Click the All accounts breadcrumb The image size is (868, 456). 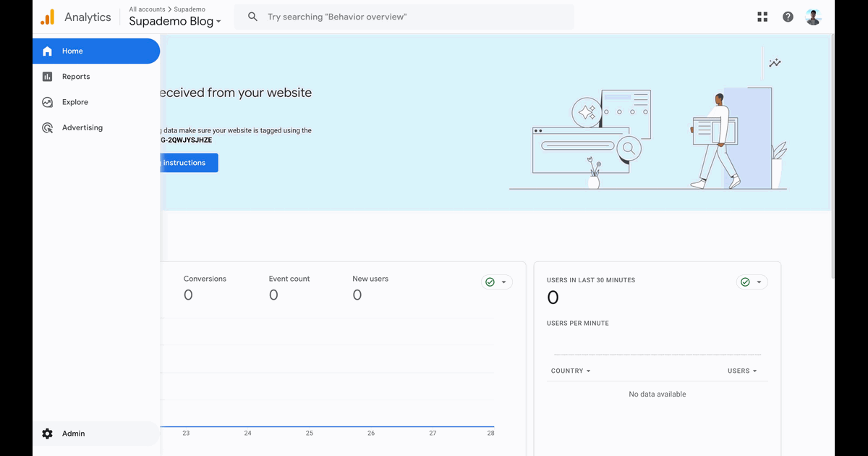click(x=147, y=9)
